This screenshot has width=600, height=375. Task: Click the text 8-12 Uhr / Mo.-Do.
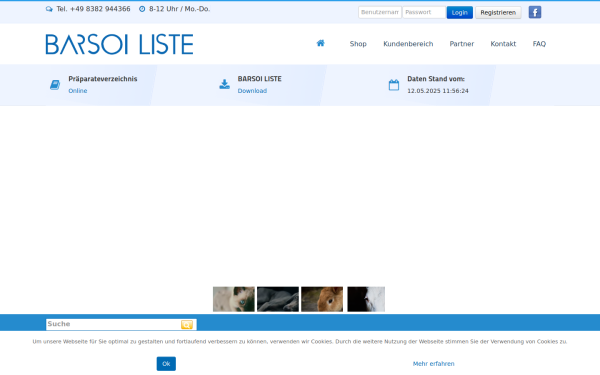tap(179, 9)
